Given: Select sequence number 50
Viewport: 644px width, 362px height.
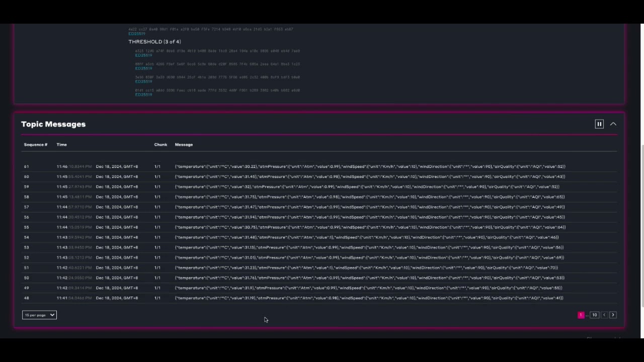Looking at the screenshot, I should click(26, 278).
